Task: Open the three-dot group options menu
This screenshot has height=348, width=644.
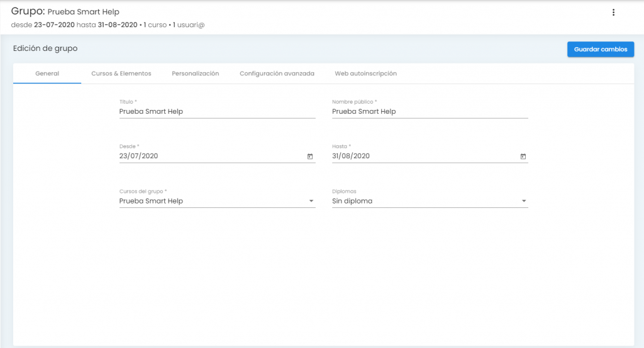Action: pyautogui.click(x=613, y=13)
